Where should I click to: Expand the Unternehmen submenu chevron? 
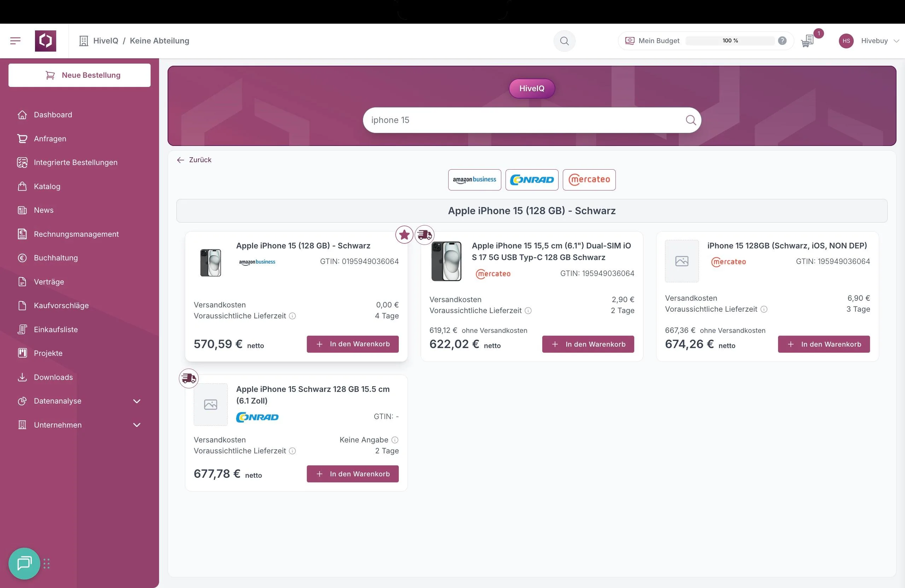[x=137, y=425]
